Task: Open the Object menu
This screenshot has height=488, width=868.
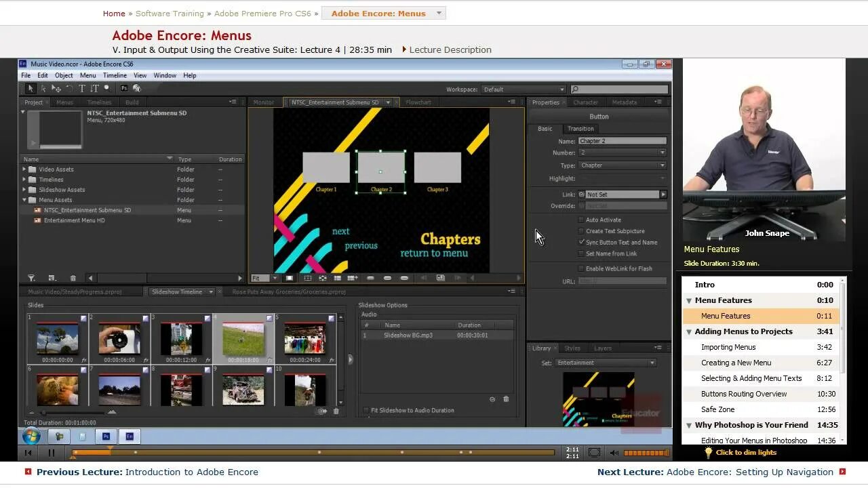Action: [x=64, y=75]
